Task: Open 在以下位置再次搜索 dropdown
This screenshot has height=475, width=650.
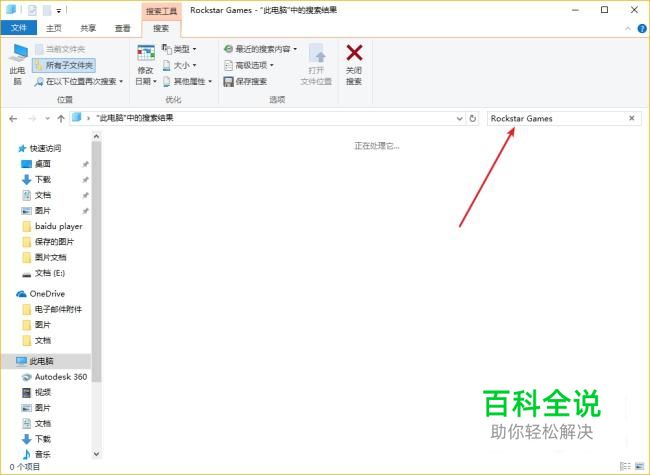Action: (79, 81)
